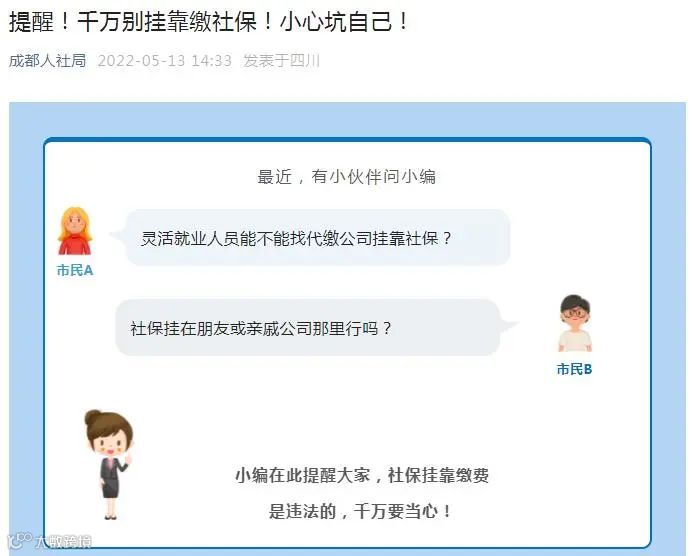Click the reminder line 社保挂靠缴费
The height and width of the screenshot is (556, 692).
pyautogui.click(x=361, y=476)
